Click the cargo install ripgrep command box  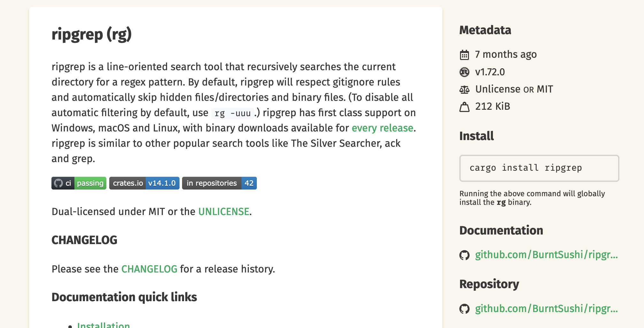pos(539,168)
